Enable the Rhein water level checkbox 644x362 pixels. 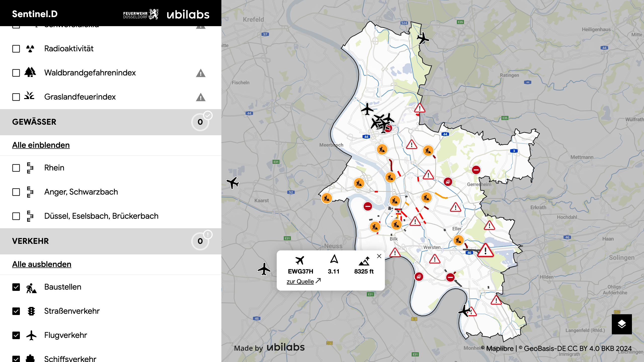point(16,168)
